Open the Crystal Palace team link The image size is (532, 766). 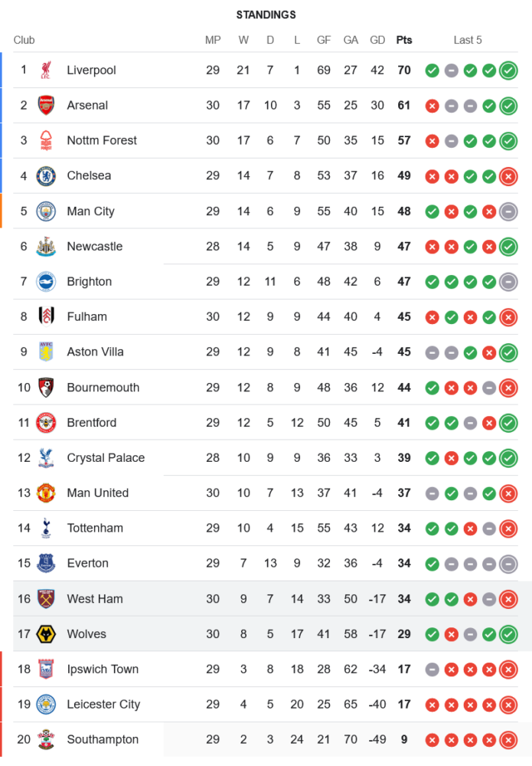pos(106,458)
